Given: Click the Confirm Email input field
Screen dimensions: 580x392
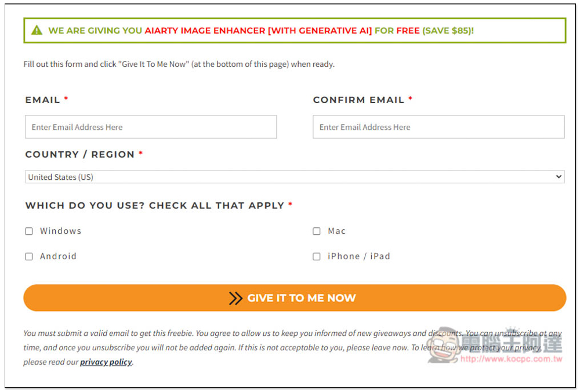Looking at the screenshot, I should [438, 127].
